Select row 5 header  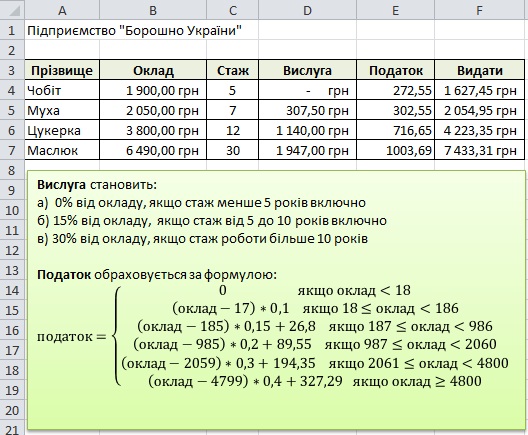(x=12, y=110)
